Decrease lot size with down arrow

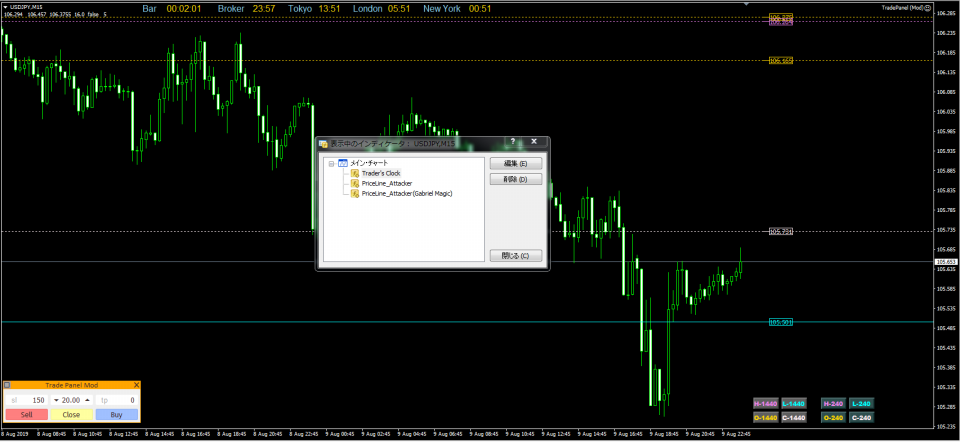[57, 400]
